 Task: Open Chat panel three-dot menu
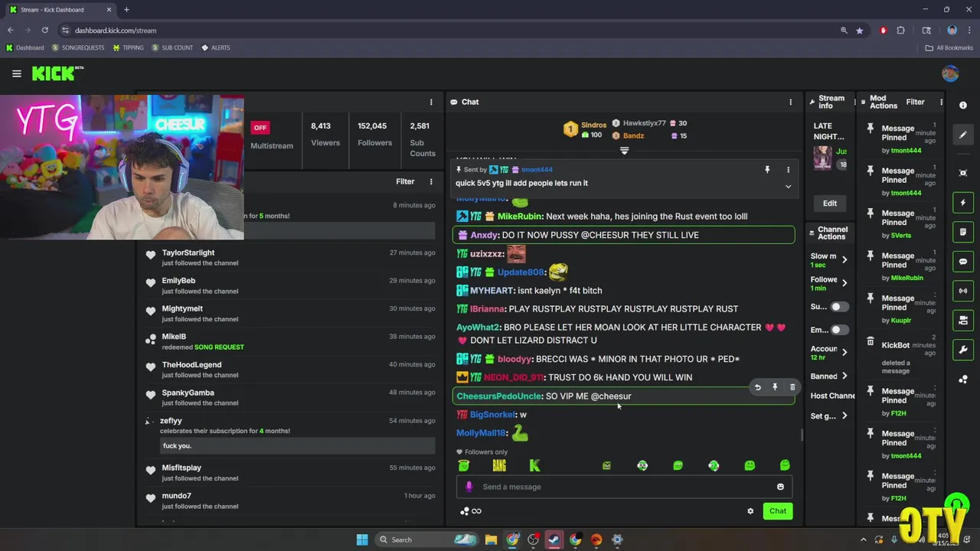791,102
